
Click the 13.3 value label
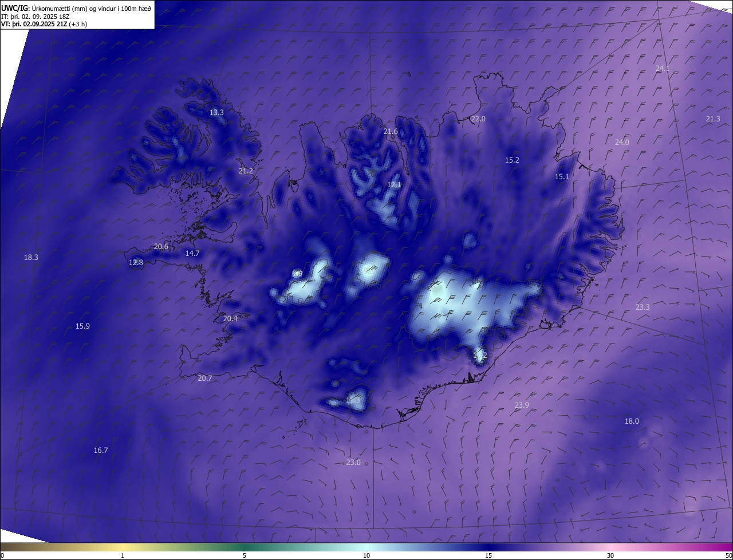tap(216, 113)
